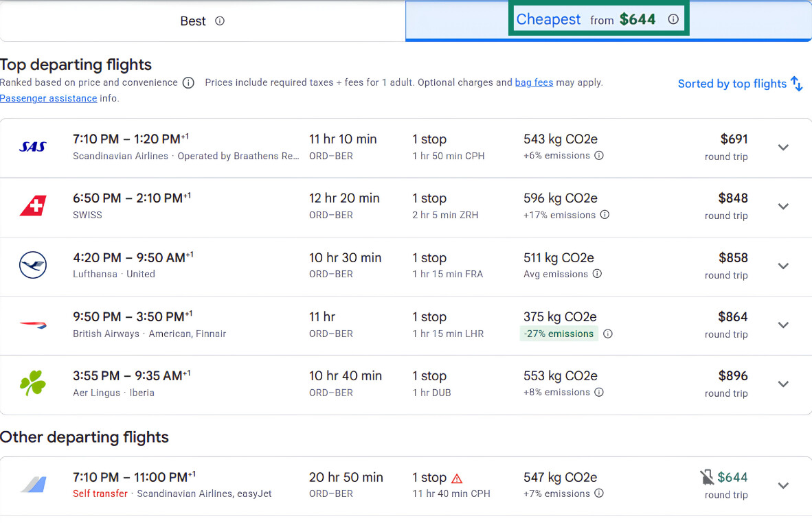812x523 pixels.
Task: Click the 9:50 PM – 3:50 PM flight times
Action: coord(133,316)
